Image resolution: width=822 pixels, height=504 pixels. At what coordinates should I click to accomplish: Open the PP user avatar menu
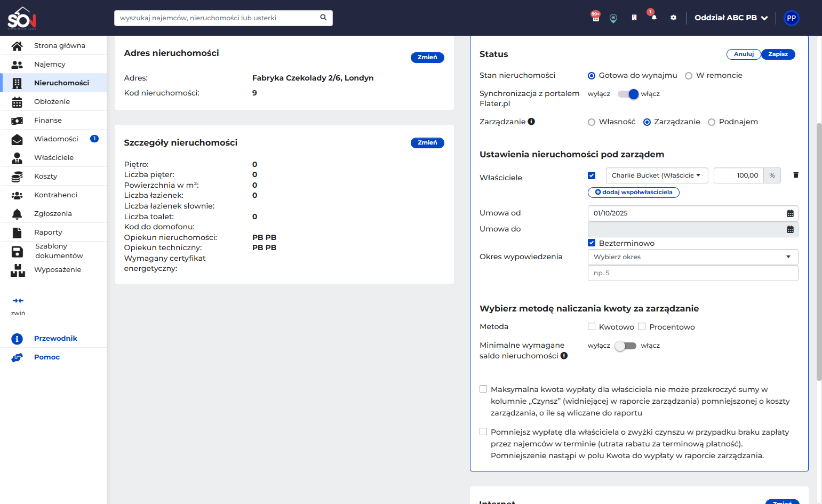(792, 18)
